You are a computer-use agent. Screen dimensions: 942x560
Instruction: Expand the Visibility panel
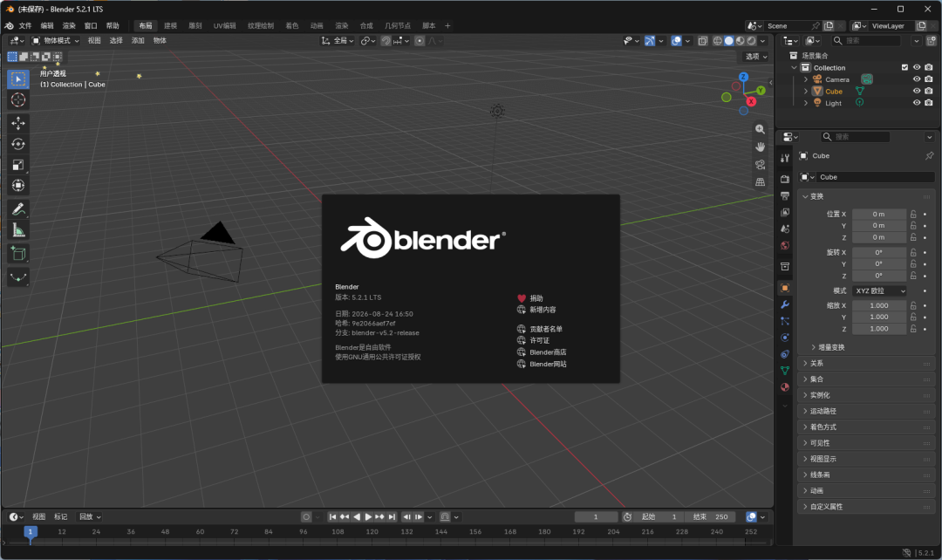(868, 443)
